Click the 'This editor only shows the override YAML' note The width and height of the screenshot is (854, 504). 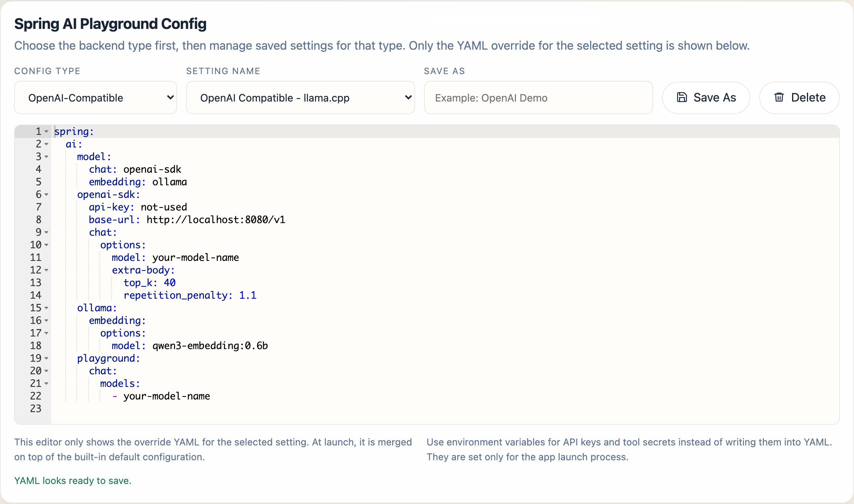point(213,450)
